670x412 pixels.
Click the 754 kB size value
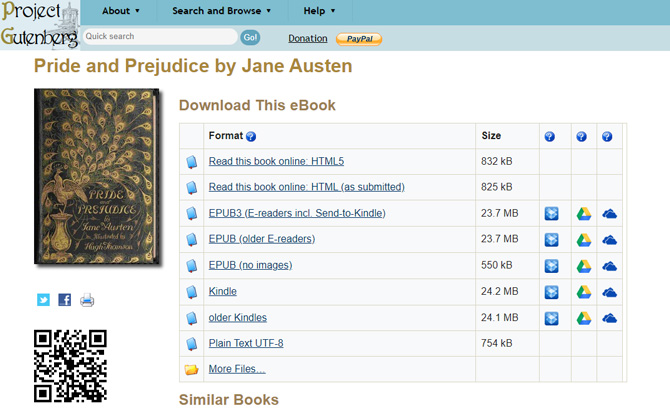click(x=496, y=343)
